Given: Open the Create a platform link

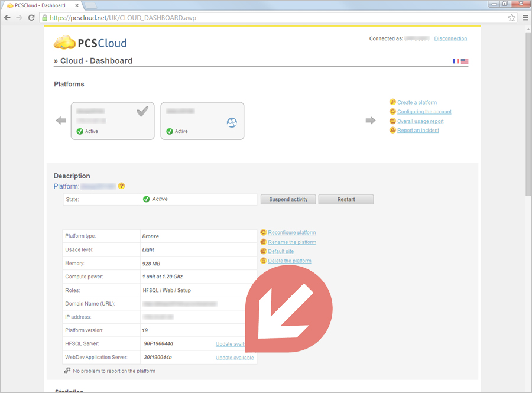Looking at the screenshot, I should point(417,102).
